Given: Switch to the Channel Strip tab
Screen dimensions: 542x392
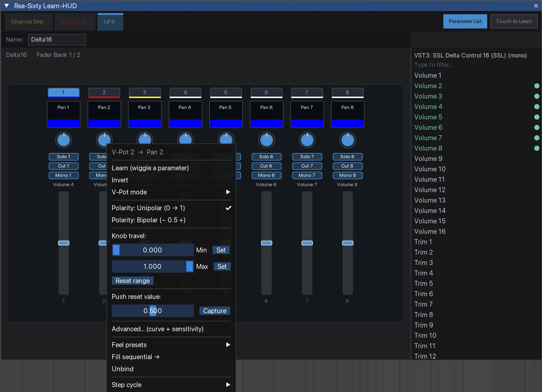Looking at the screenshot, I should 28,22.
